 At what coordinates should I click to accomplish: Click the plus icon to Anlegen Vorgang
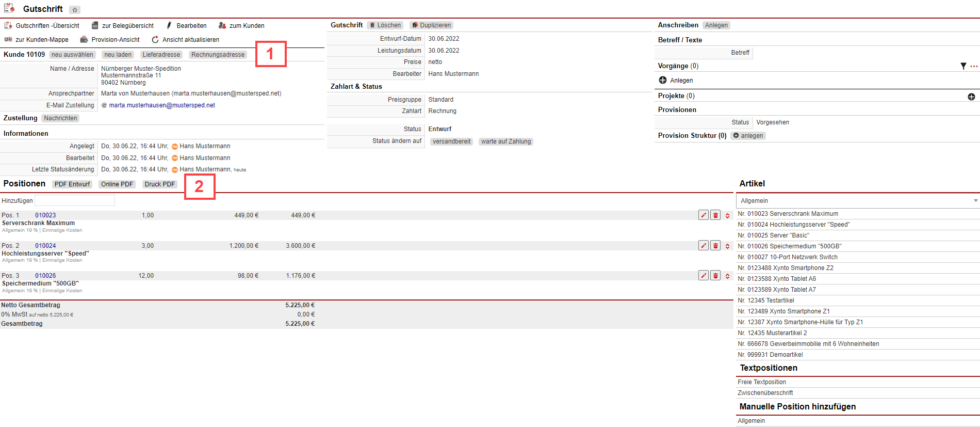[x=663, y=80]
